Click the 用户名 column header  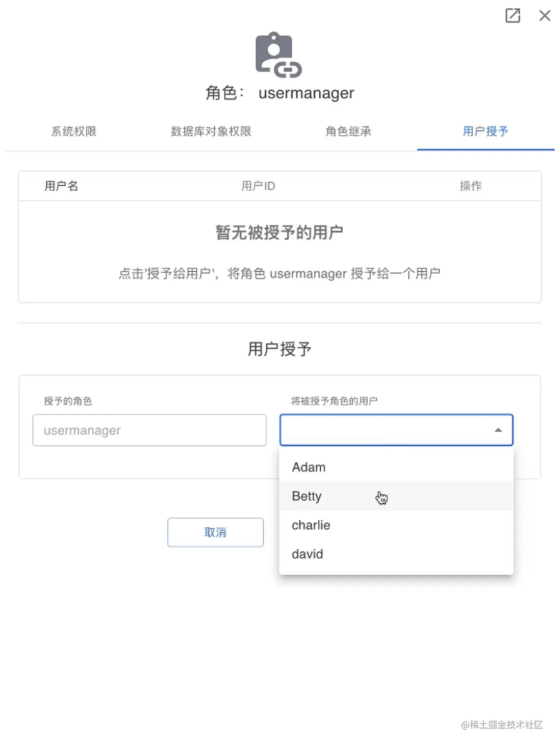click(x=61, y=186)
